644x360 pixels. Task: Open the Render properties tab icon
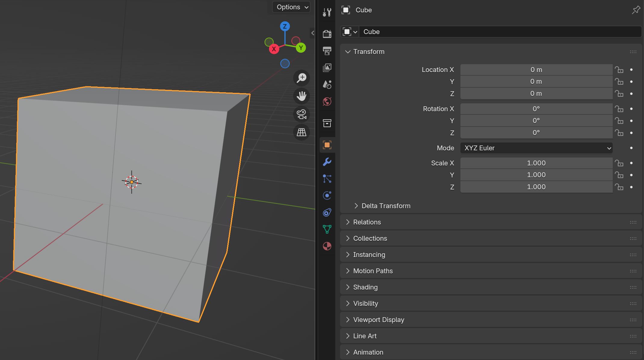[327, 34]
